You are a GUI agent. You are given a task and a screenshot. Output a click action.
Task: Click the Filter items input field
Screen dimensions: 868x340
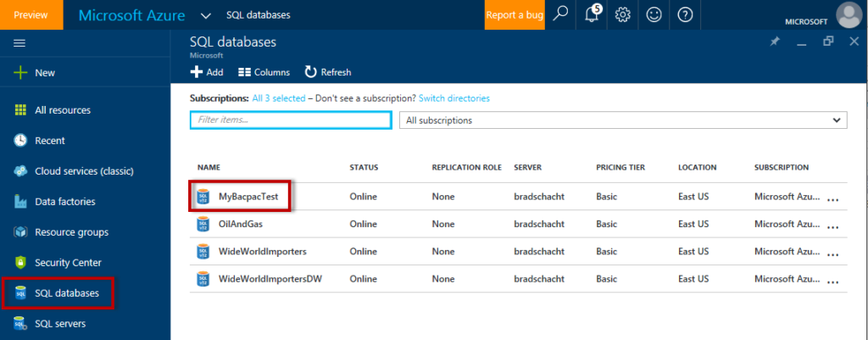[291, 120]
